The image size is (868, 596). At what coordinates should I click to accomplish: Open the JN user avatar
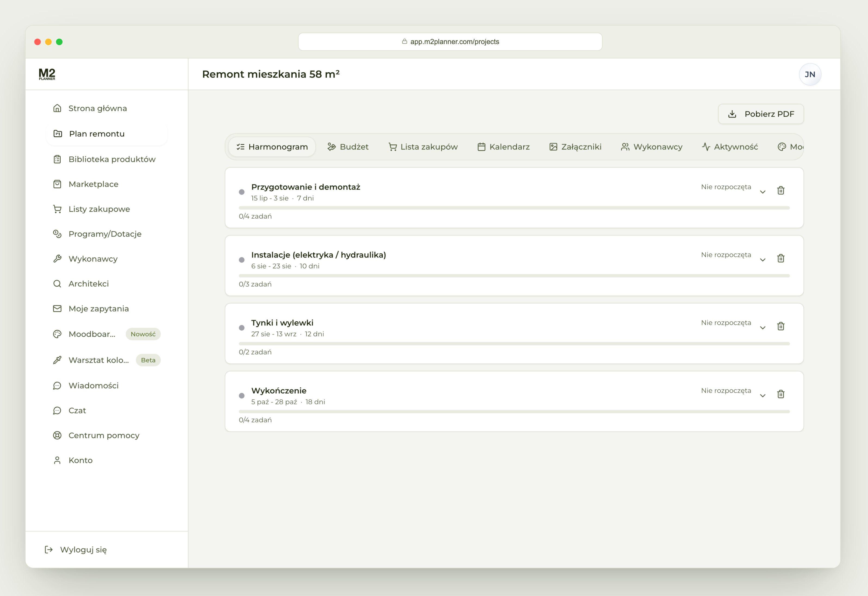pos(810,74)
